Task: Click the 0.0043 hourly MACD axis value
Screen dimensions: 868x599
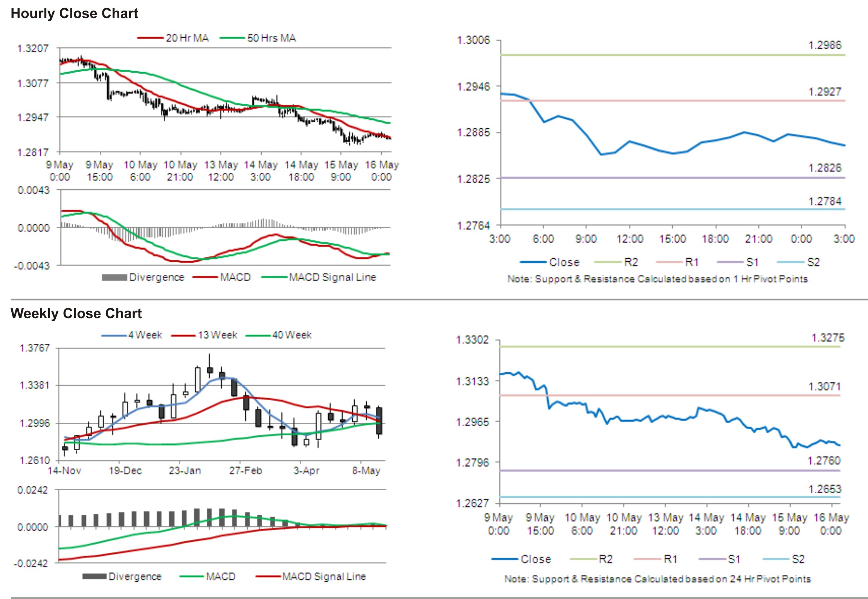Action: coord(34,191)
